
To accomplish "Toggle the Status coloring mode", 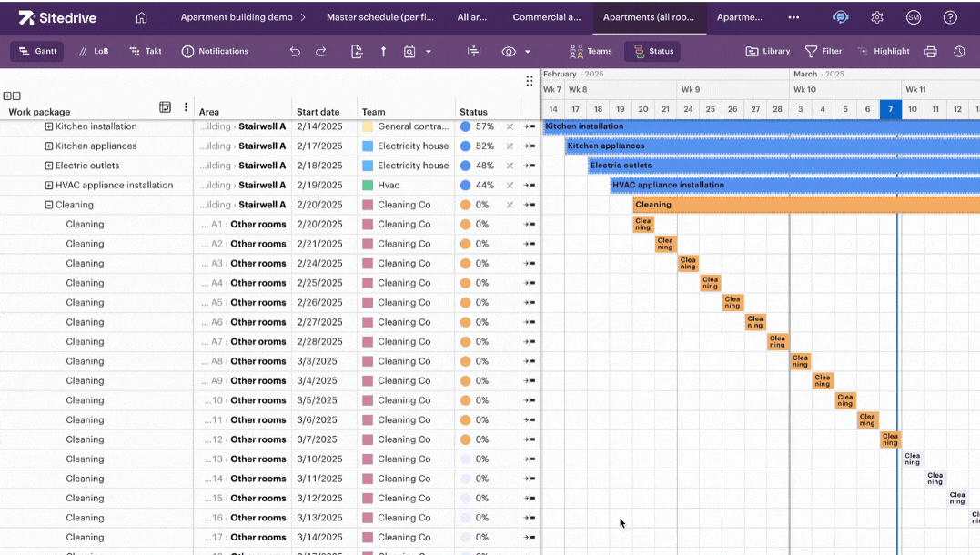I will 652,51.
